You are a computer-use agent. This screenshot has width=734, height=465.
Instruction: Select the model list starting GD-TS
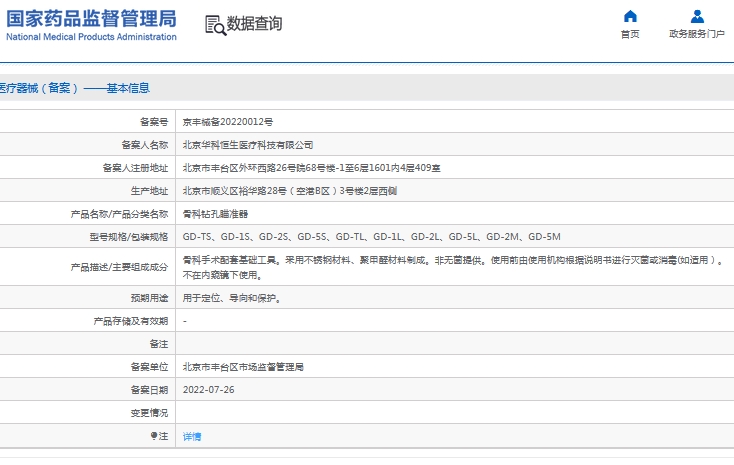tap(372, 237)
